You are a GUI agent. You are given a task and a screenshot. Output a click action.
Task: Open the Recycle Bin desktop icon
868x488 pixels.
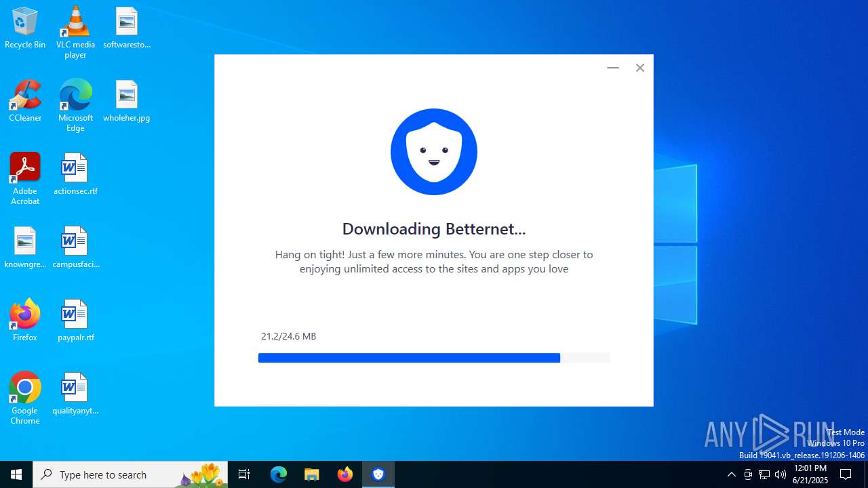(x=25, y=28)
